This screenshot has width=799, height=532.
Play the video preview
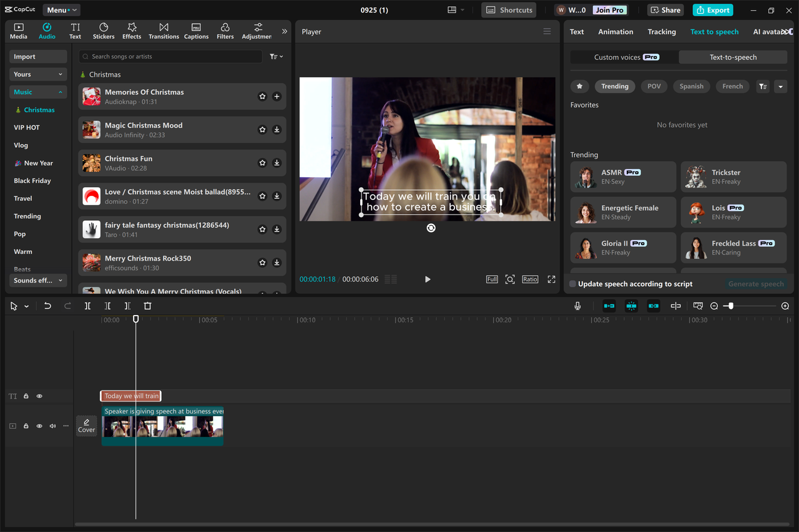[x=428, y=279]
